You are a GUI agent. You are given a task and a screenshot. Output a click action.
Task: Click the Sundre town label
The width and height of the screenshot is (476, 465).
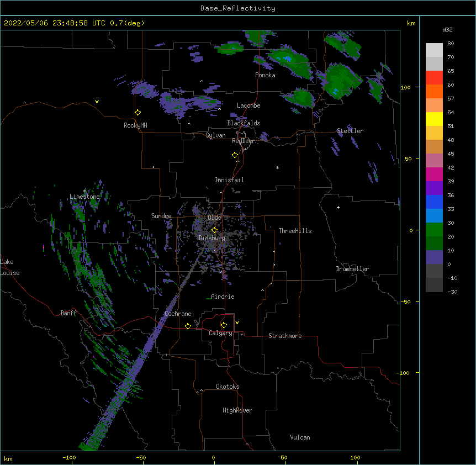pos(161,216)
